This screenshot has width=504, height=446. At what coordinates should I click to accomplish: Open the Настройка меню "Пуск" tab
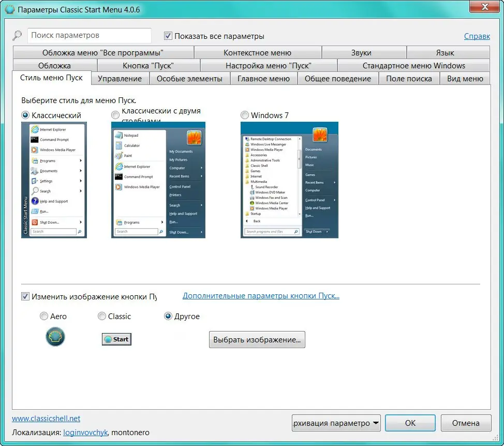pos(269,66)
